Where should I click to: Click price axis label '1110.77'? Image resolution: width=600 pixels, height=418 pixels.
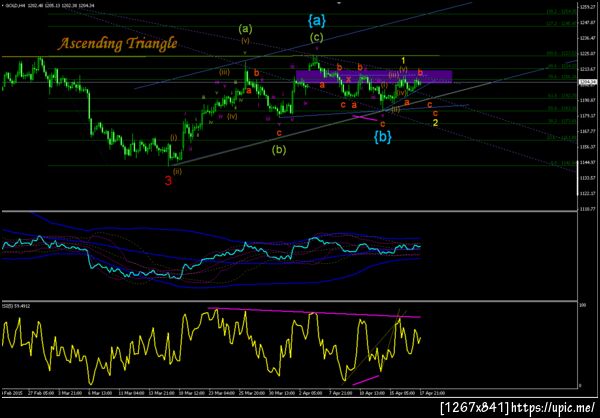[587, 209]
